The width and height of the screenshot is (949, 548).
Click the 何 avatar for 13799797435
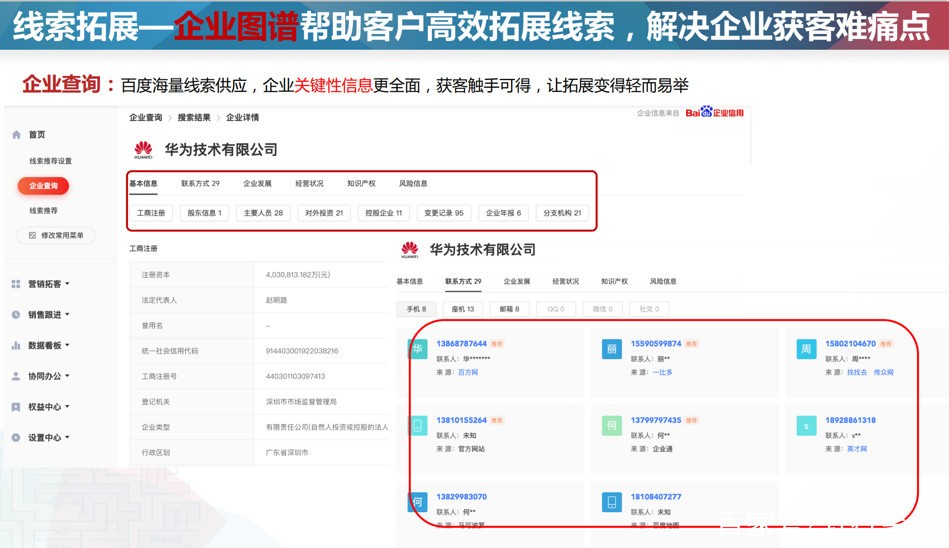[x=612, y=425]
